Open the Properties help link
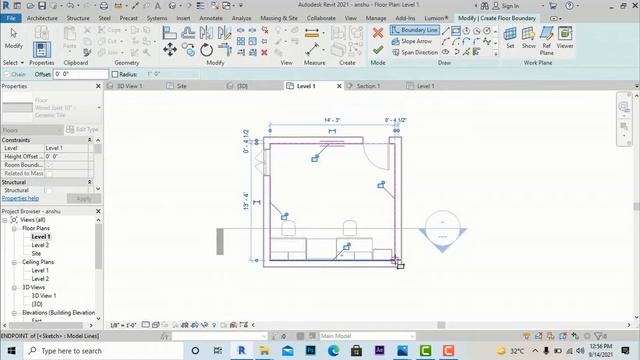The height and width of the screenshot is (360, 640). coord(20,198)
